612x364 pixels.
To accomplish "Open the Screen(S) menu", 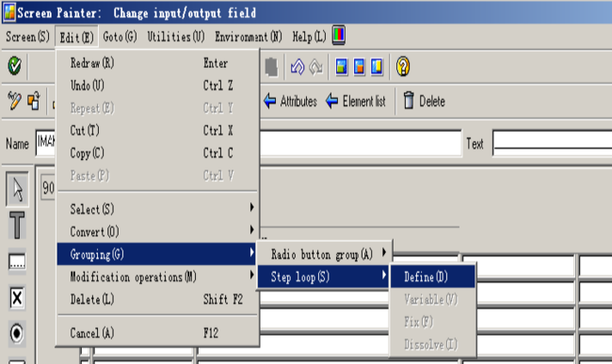I will pyautogui.click(x=27, y=37).
